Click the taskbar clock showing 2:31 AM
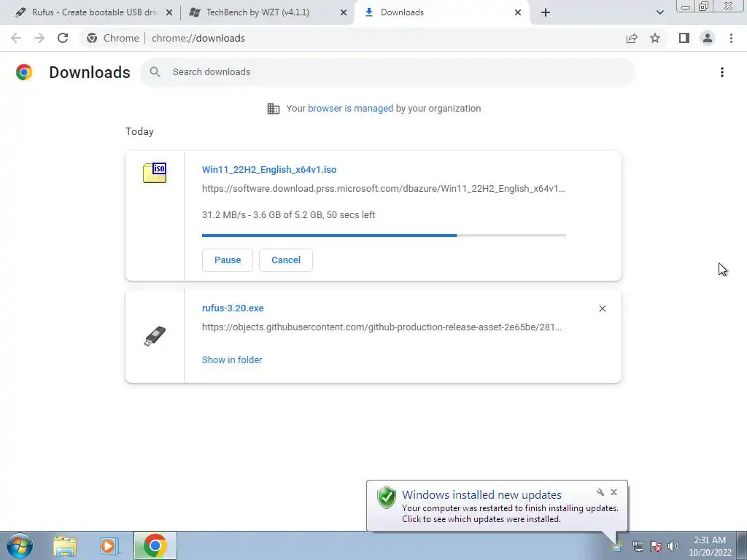This screenshot has width=747, height=560. pyautogui.click(x=710, y=546)
